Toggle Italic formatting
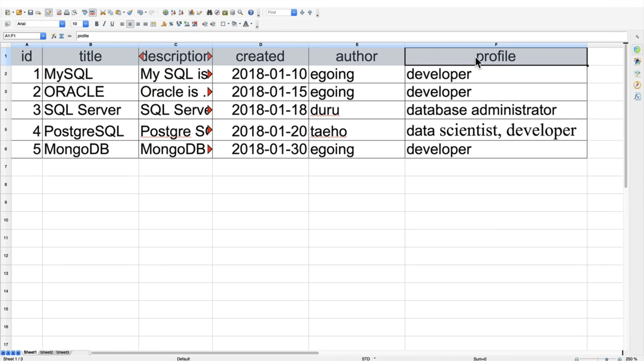 [x=104, y=24]
